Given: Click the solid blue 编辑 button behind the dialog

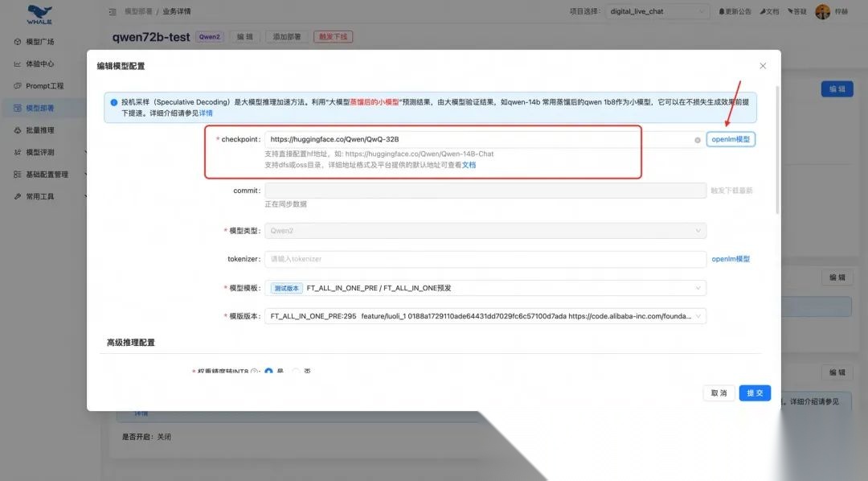Looking at the screenshot, I should 837,89.
